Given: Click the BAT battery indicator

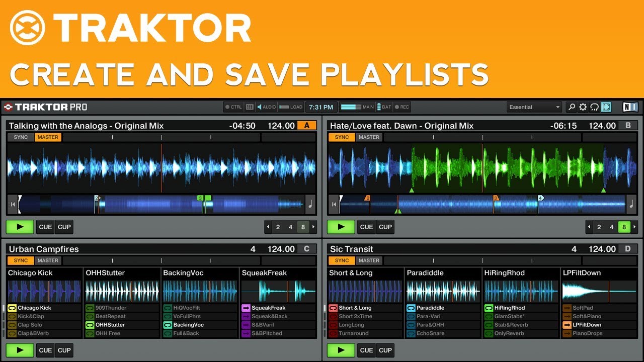Looking at the screenshot, I should [384, 107].
